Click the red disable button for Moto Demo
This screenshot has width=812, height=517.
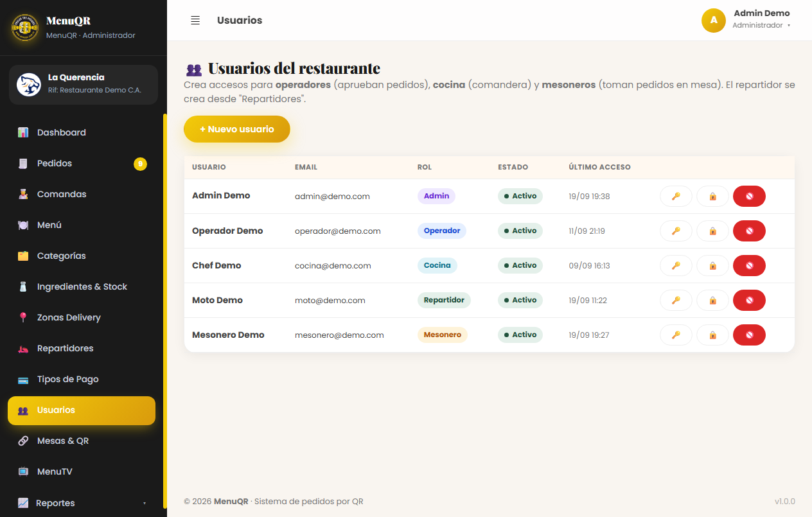click(749, 300)
